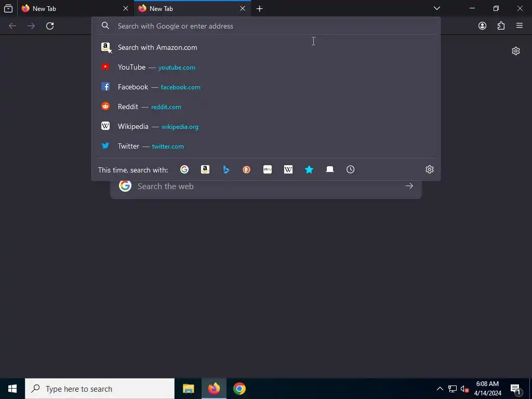This screenshot has width=532, height=399.
Task: Select the second New Tab
Action: (192, 8)
